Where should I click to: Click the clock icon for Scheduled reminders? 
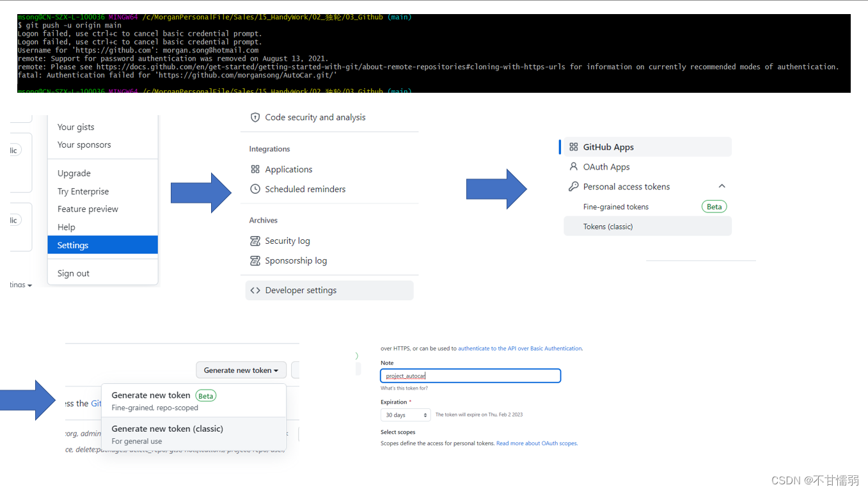[255, 189]
